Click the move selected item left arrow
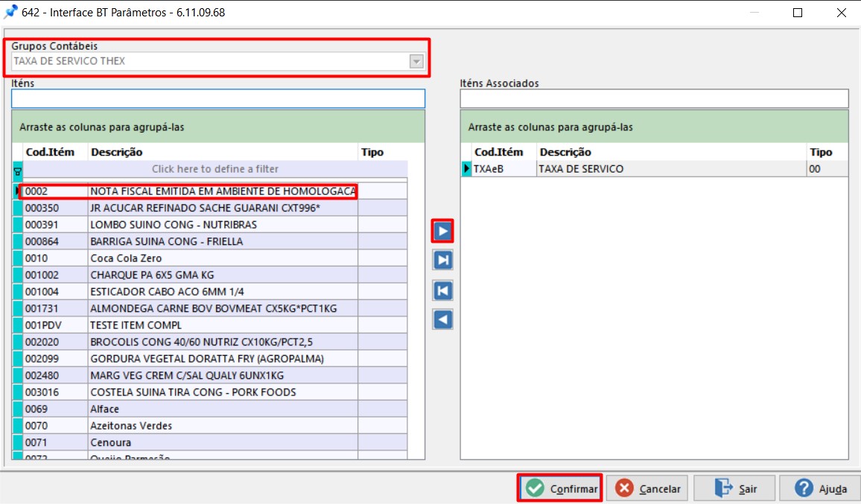Viewport: 861px width, 504px height. (442, 319)
